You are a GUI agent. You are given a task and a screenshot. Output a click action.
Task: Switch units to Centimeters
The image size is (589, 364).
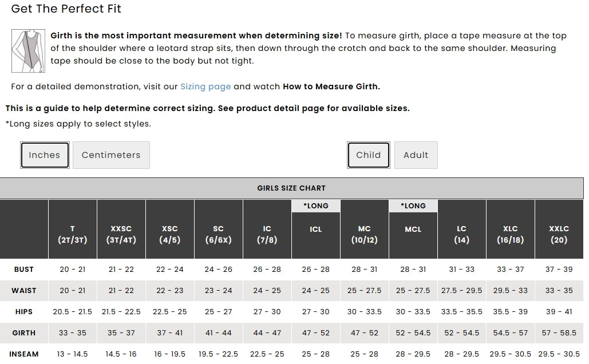click(x=111, y=155)
